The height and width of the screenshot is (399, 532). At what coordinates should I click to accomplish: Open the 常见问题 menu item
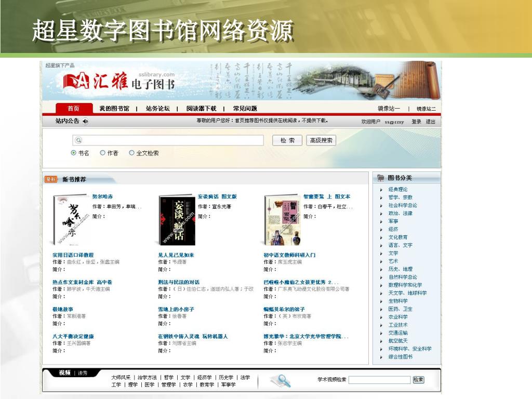245,109
